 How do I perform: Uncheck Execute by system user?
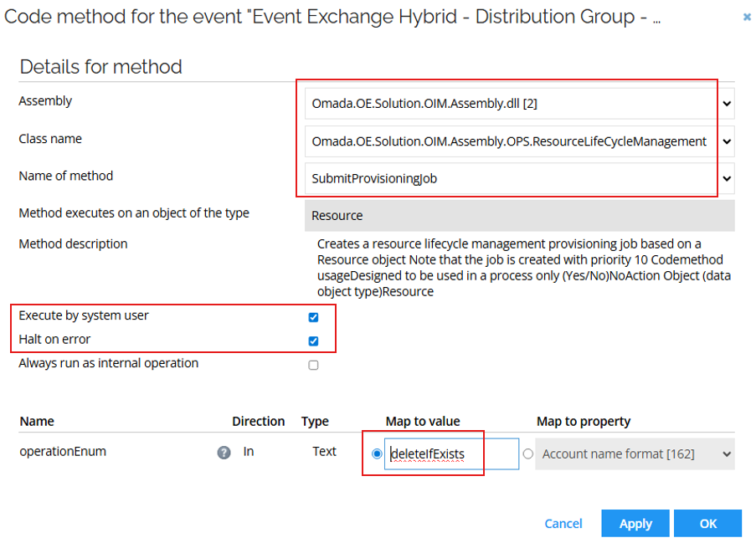click(313, 317)
